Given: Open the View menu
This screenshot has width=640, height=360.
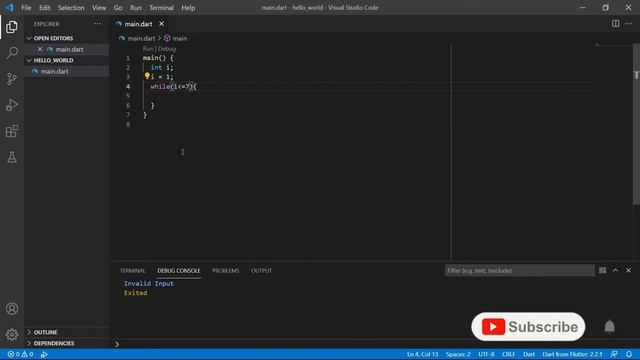Looking at the screenshot, I should click(x=99, y=8).
